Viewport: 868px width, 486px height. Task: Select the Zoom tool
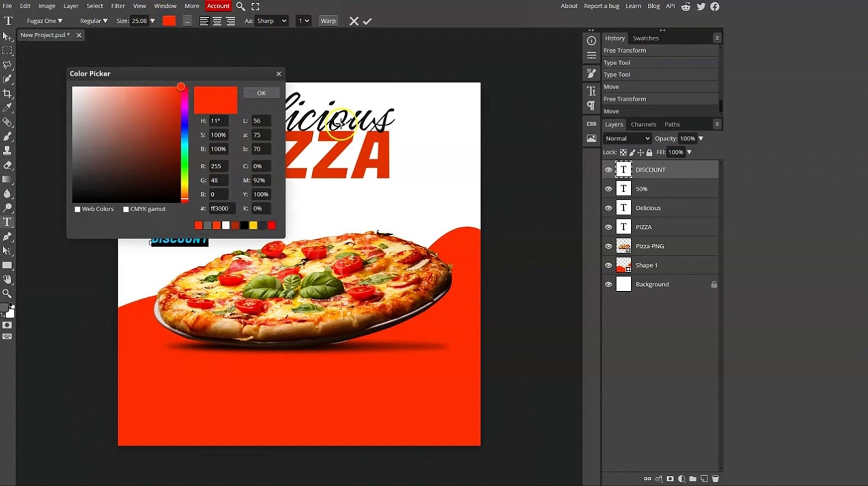coord(8,294)
